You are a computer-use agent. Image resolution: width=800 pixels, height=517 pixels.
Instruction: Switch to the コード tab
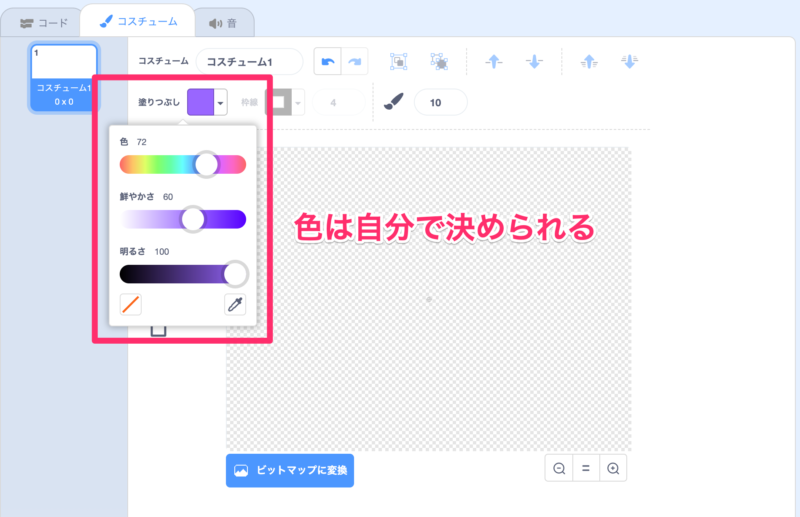(x=44, y=21)
